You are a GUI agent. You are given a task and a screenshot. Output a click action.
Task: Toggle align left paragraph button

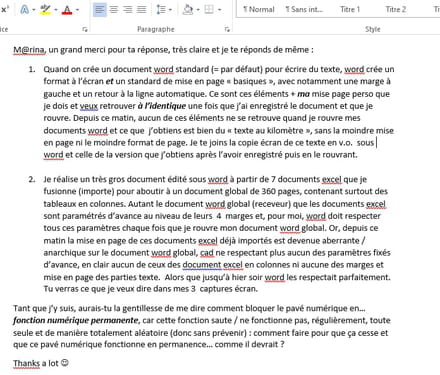99,9
